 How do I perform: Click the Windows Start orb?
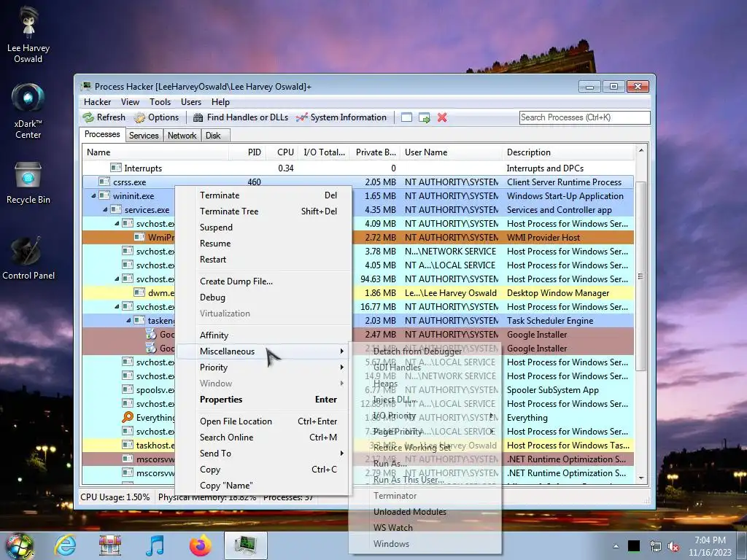click(19, 545)
